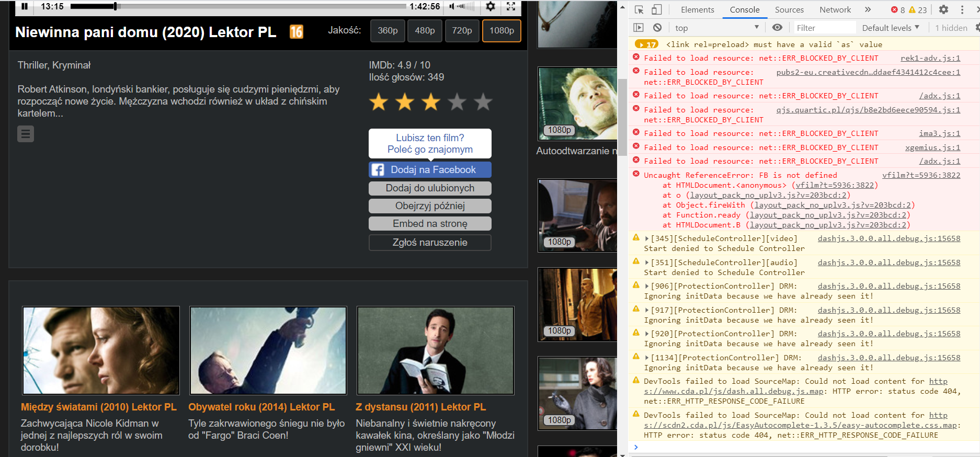Click Zgłoś naruszenie button
Image resolution: width=980 pixels, height=457 pixels.
(430, 243)
